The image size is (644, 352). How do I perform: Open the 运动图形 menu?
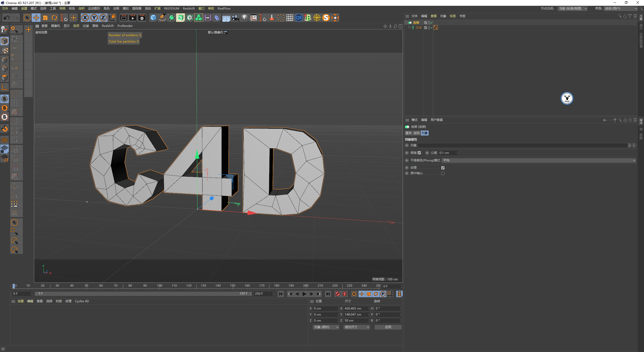pos(94,9)
